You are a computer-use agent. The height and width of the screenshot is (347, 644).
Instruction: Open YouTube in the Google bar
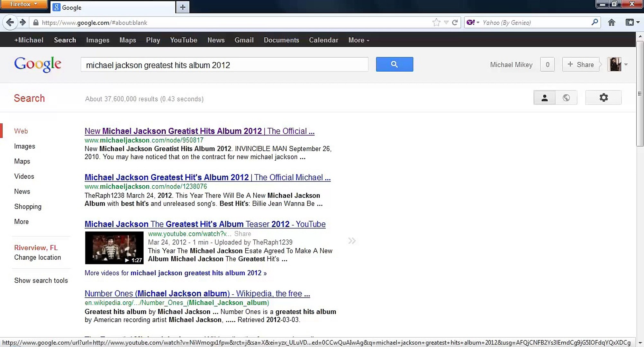point(183,40)
